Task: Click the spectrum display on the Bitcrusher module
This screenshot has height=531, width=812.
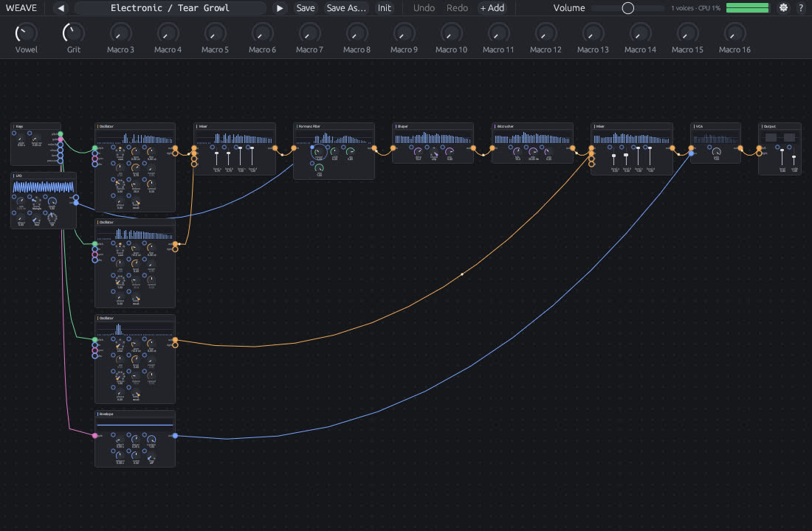Action: [532, 137]
